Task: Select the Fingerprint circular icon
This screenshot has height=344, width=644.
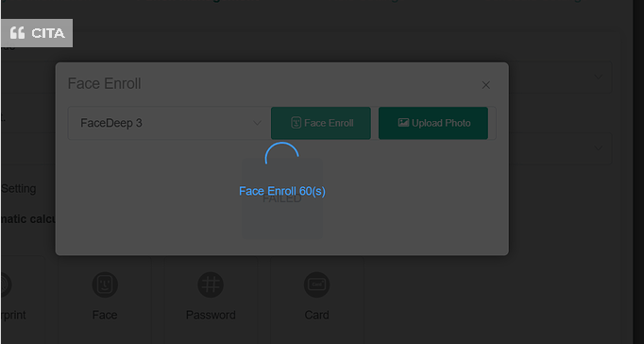Action: click(x=5, y=284)
